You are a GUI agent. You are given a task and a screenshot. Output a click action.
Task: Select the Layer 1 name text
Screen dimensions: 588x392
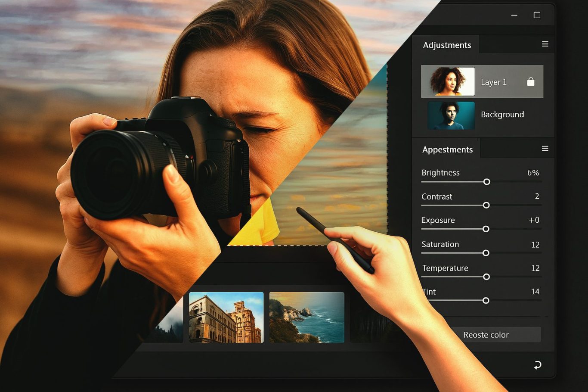tap(493, 82)
